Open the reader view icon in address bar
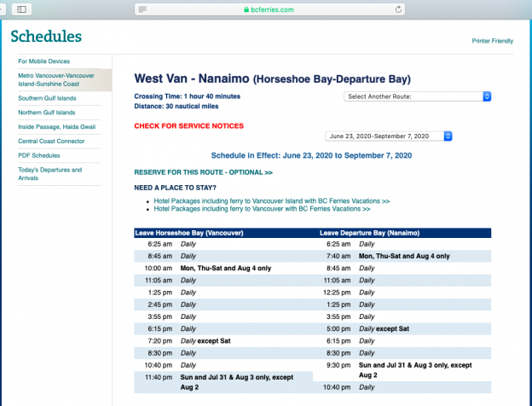 point(142,9)
